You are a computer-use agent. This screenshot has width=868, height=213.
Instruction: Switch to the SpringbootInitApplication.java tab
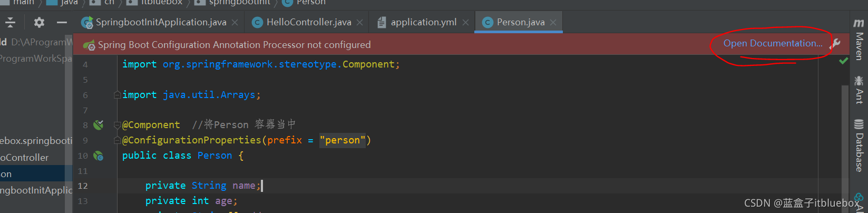point(160,22)
